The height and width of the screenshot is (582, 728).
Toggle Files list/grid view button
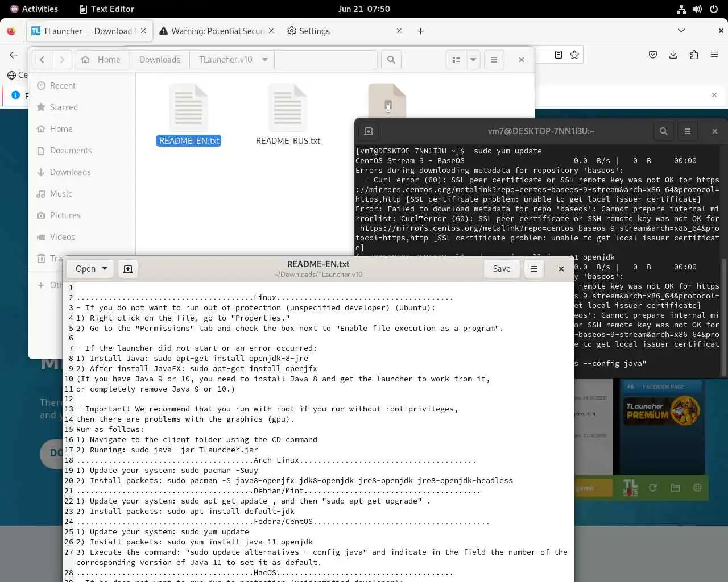tap(456, 59)
